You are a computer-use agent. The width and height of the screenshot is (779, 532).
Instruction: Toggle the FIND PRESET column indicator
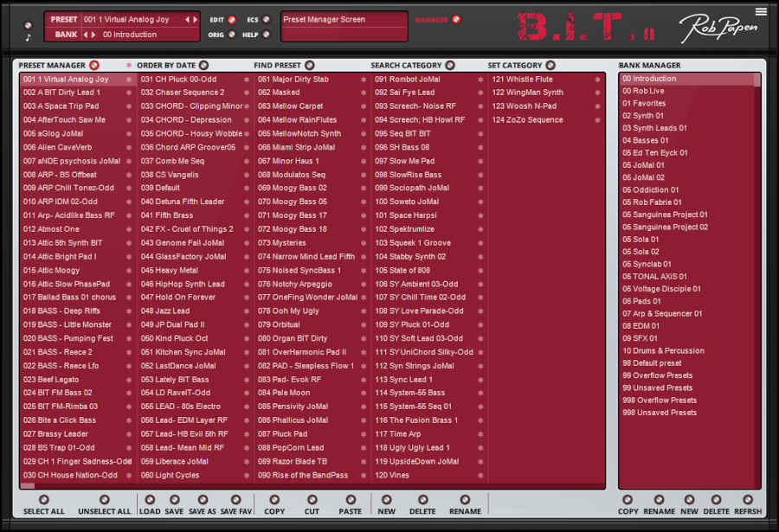pos(308,64)
